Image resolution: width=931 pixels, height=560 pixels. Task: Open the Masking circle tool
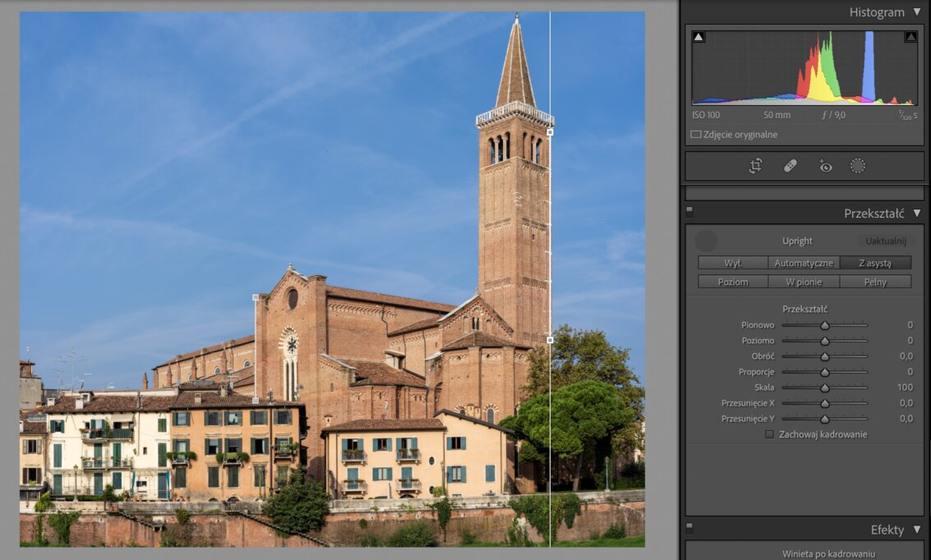click(x=858, y=166)
